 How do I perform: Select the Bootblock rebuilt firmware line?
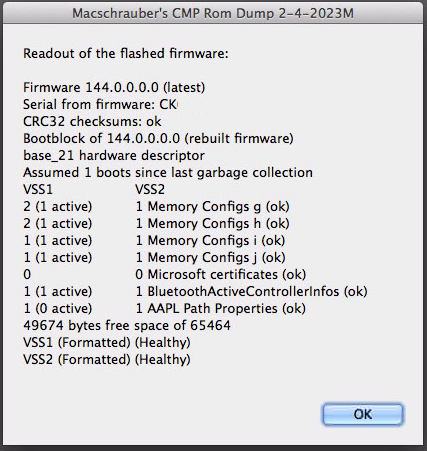(158, 139)
